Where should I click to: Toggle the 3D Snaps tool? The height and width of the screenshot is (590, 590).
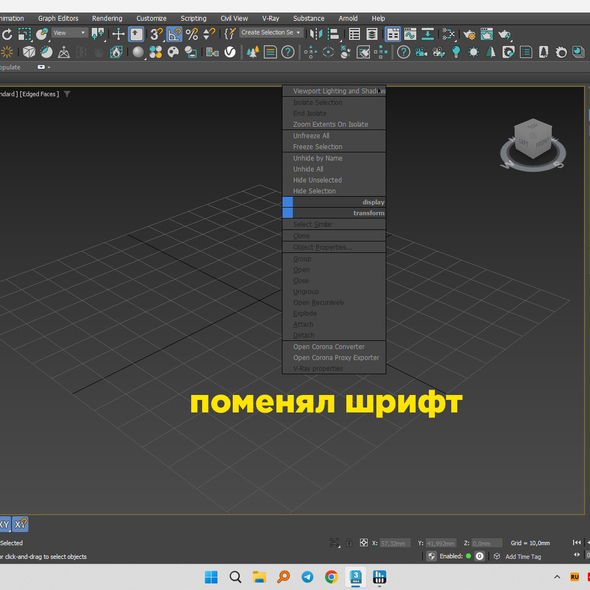tap(156, 34)
